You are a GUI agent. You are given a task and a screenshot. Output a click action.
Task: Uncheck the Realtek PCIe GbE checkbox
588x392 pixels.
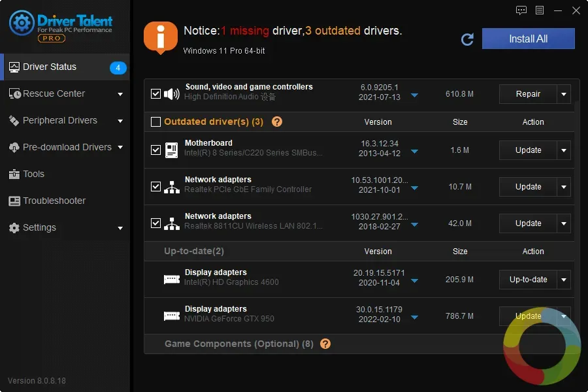(155, 186)
